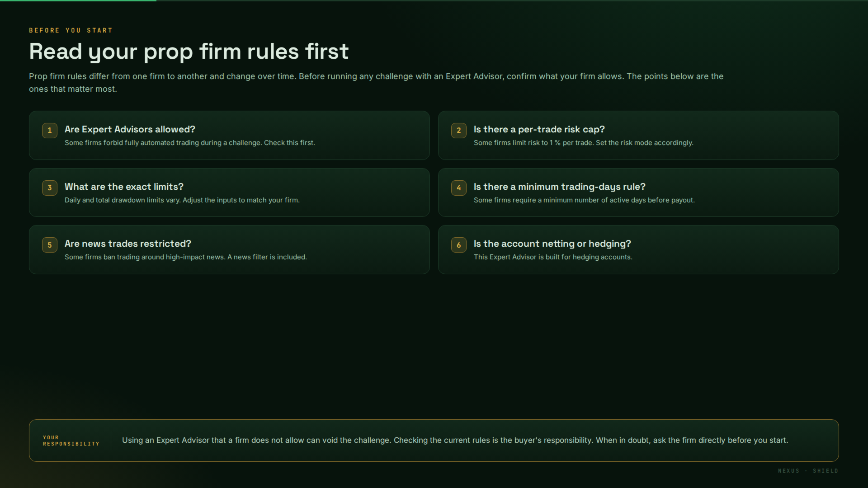Select 'Is the account netting or hedging?' heading
The image size is (868, 488).
[x=552, y=244]
